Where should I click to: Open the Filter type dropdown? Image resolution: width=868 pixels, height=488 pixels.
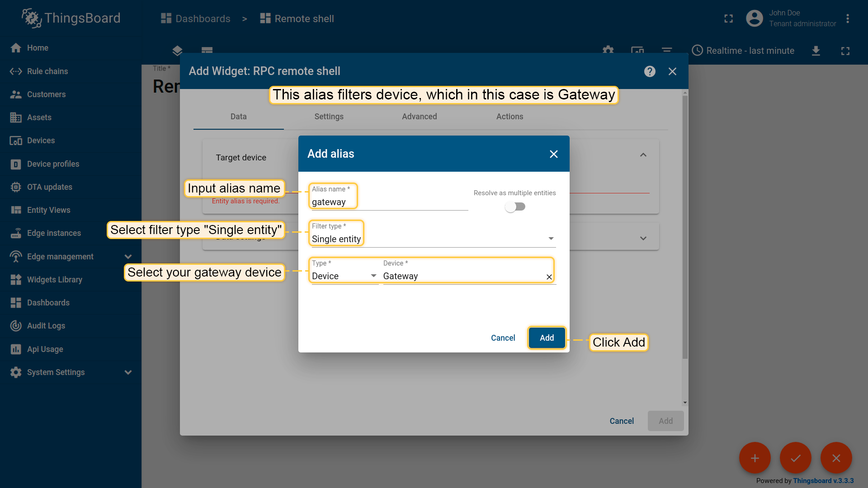tap(434, 239)
